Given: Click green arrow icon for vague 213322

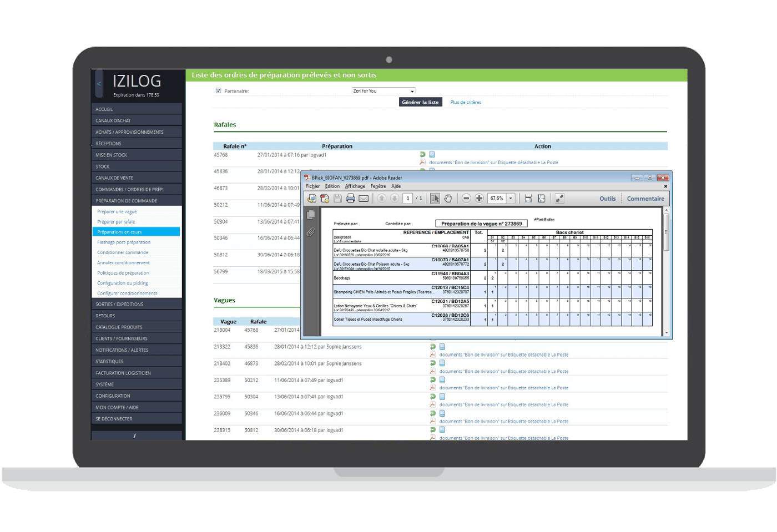Looking at the screenshot, I should pyautogui.click(x=432, y=347).
